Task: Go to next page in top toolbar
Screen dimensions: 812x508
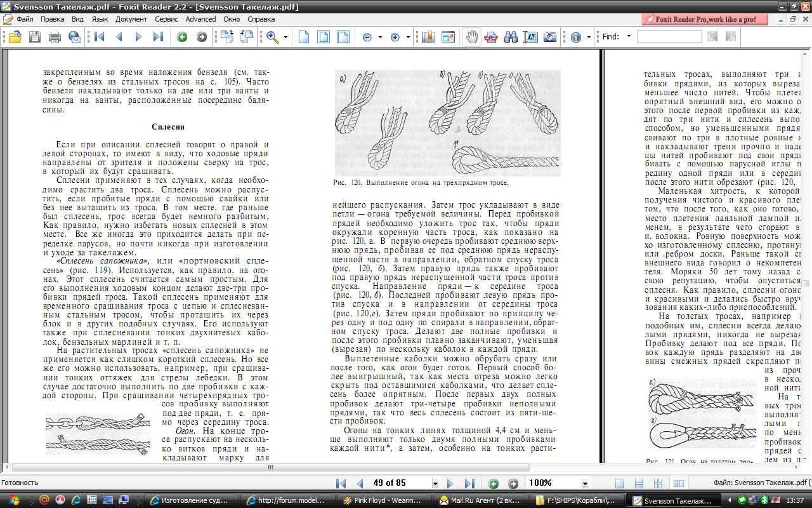Action: point(138,37)
